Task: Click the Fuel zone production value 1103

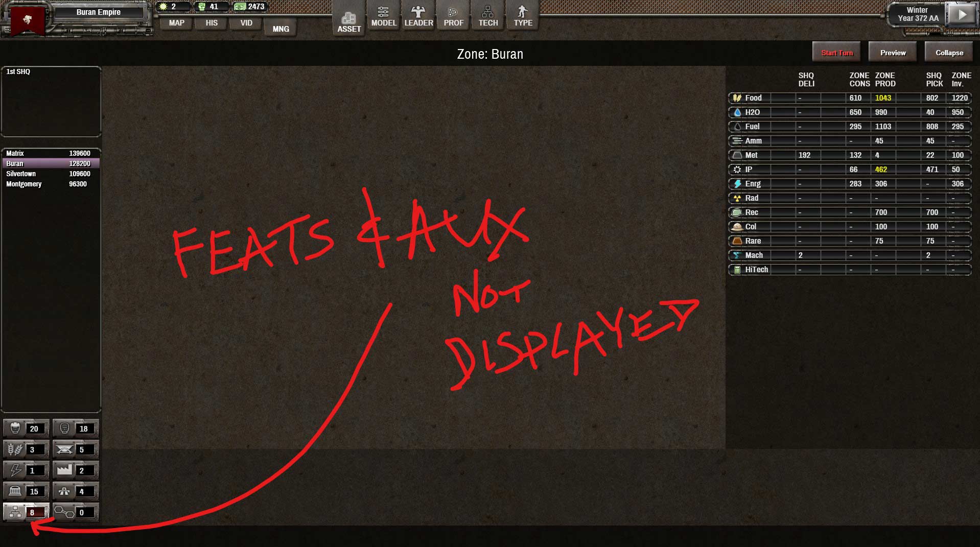Action: [883, 126]
